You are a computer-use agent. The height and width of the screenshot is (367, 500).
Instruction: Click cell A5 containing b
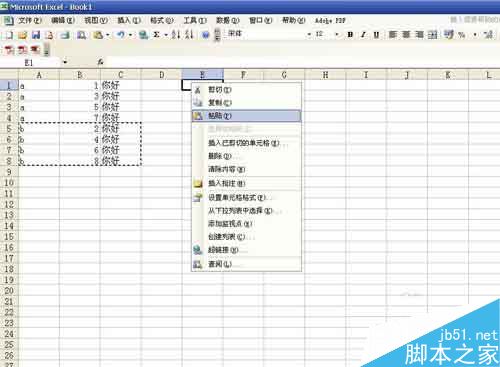coord(39,129)
